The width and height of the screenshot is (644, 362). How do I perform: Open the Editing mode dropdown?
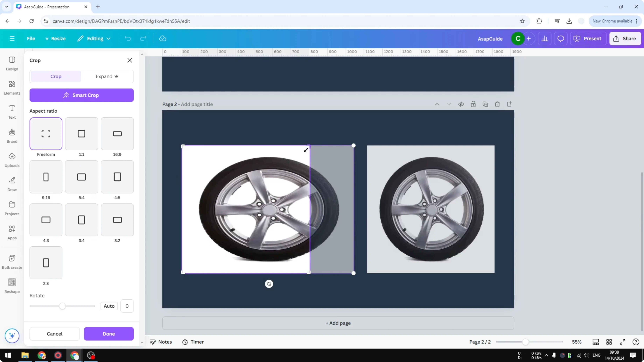point(94,38)
